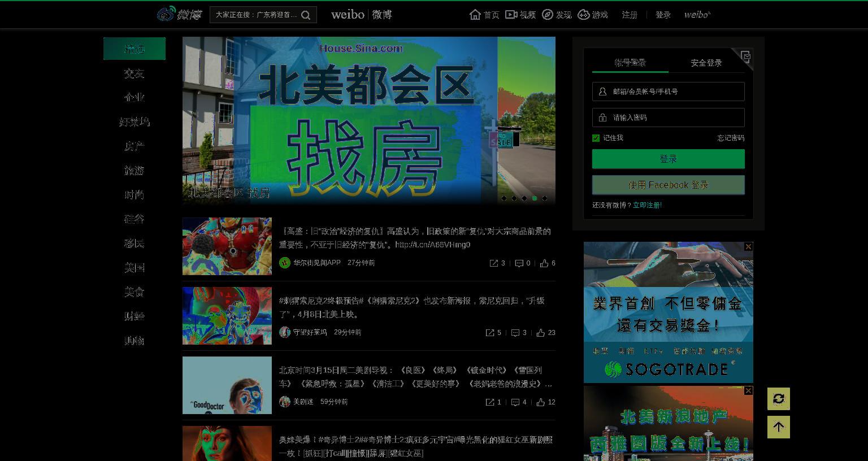Click 立即注册 link
The height and width of the screenshot is (461, 868).
[x=647, y=205]
